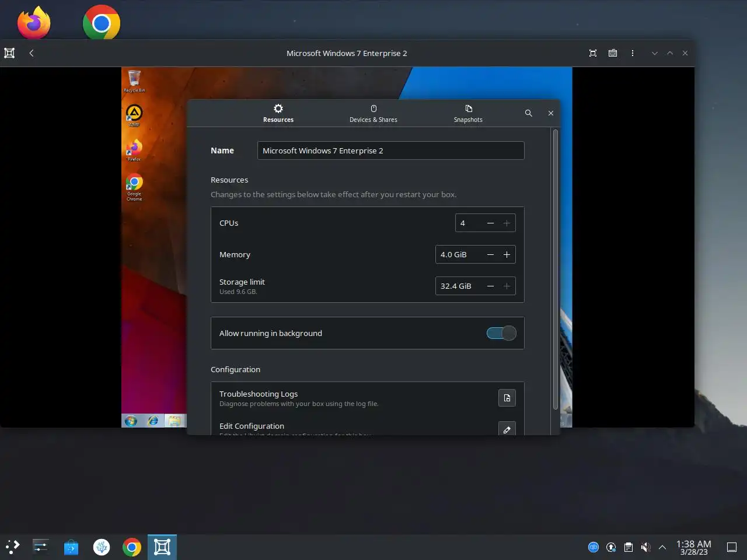Decrease the CPUs count
Viewport: 747px width, 560px height.
coord(490,223)
